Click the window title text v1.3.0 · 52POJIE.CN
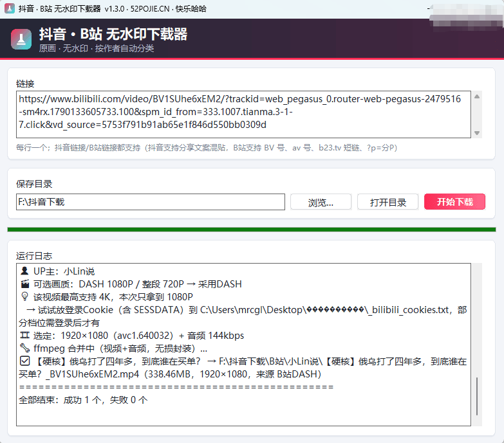The image size is (504, 443). pos(137,8)
